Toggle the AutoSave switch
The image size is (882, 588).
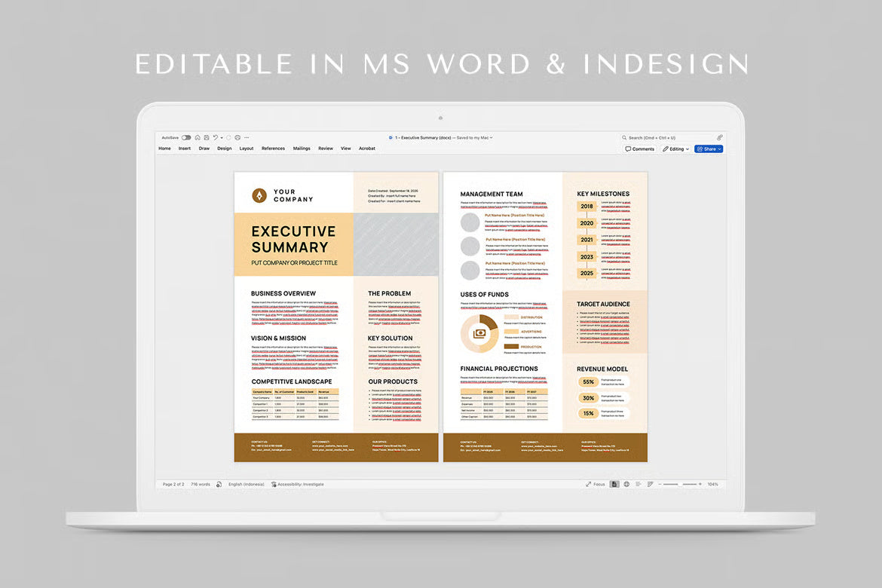click(186, 138)
